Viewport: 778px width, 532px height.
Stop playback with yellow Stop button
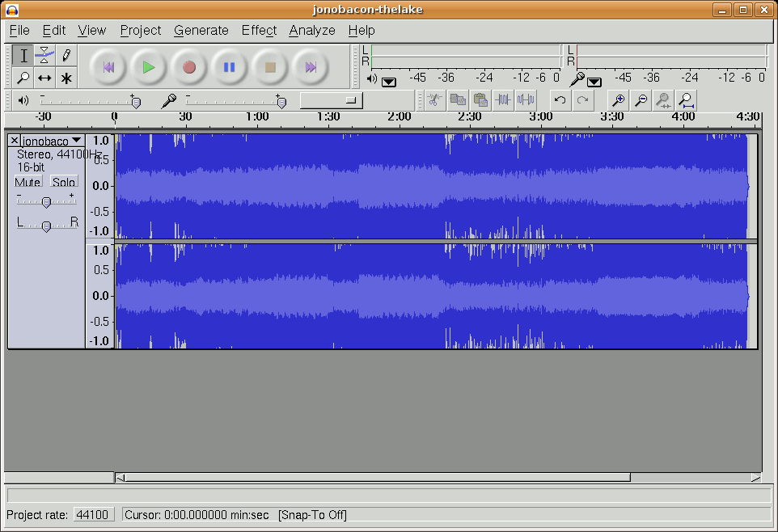point(270,67)
